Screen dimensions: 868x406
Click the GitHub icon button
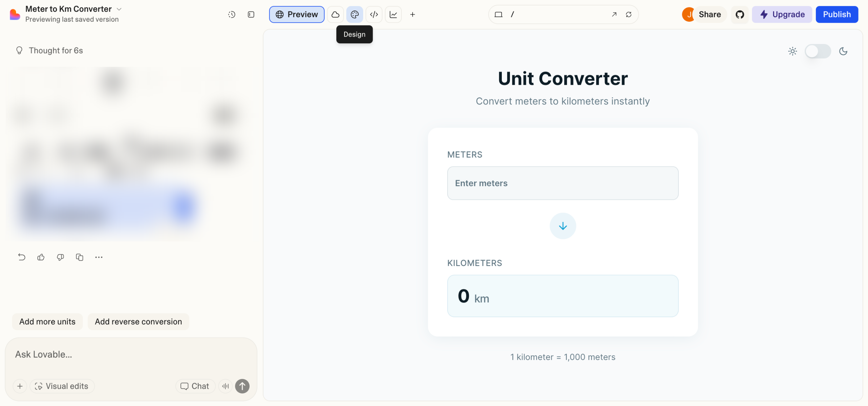coord(739,15)
